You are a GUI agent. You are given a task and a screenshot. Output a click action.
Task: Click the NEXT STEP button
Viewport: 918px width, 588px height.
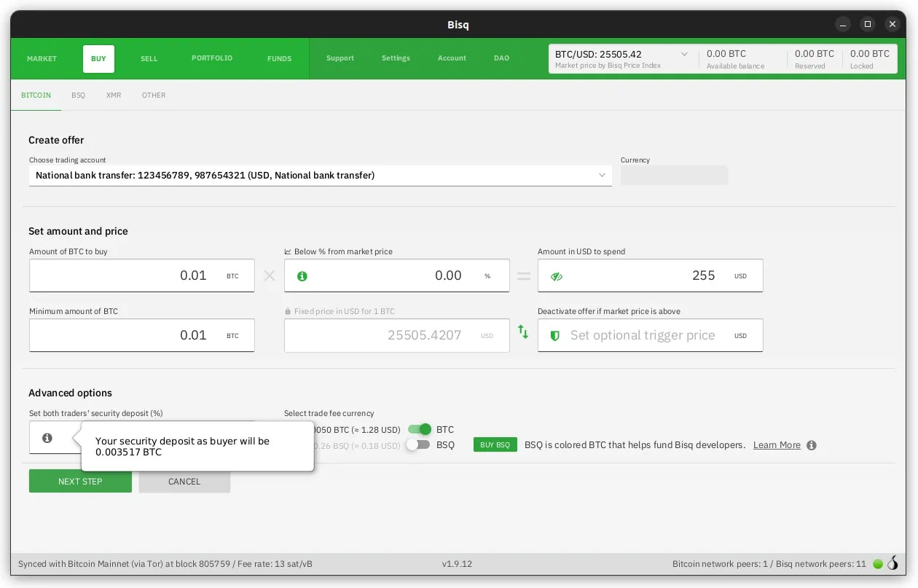click(x=80, y=481)
